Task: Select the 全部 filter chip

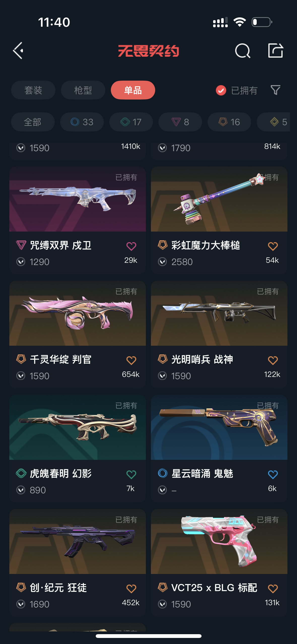Action: [33, 122]
